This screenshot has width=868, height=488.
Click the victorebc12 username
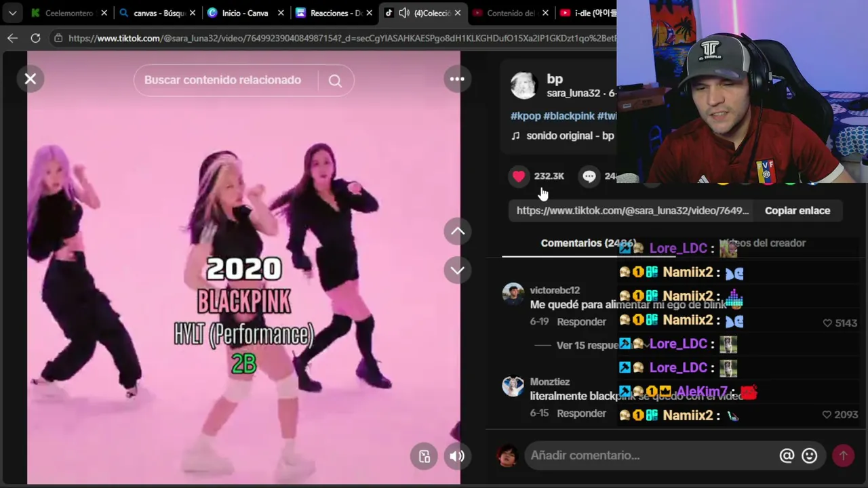tap(555, 291)
